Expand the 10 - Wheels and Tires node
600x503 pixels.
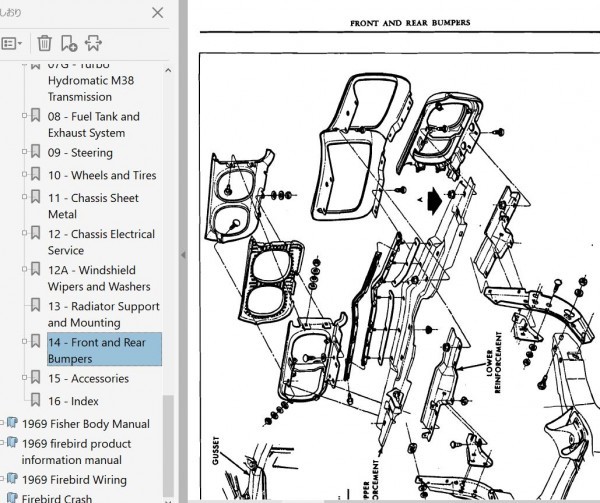tap(24, 174)
